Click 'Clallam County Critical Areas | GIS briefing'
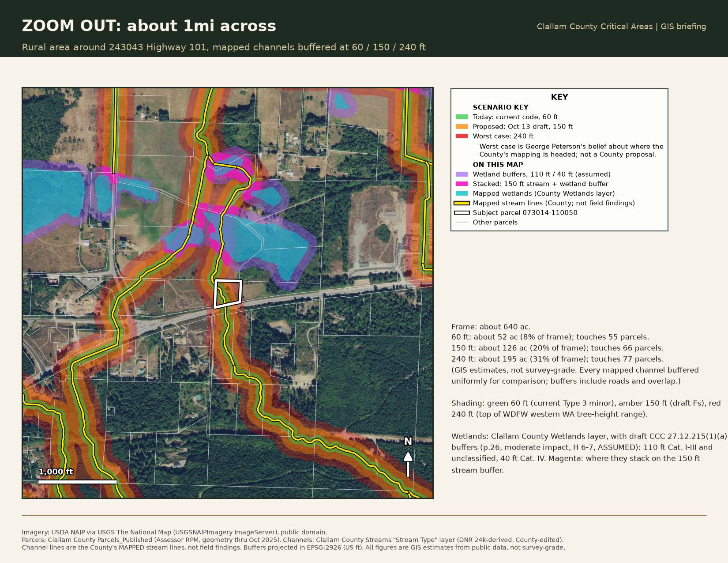Image resolution: width=728 pixels, height=563 pixels. pyautogui.click(x=621, y=26)
